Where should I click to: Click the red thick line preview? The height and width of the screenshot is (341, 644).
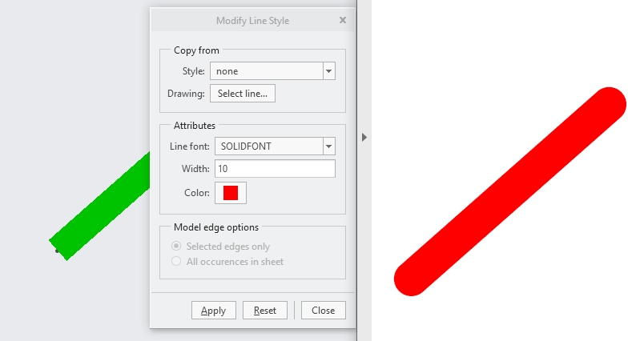tap(509, 191)
